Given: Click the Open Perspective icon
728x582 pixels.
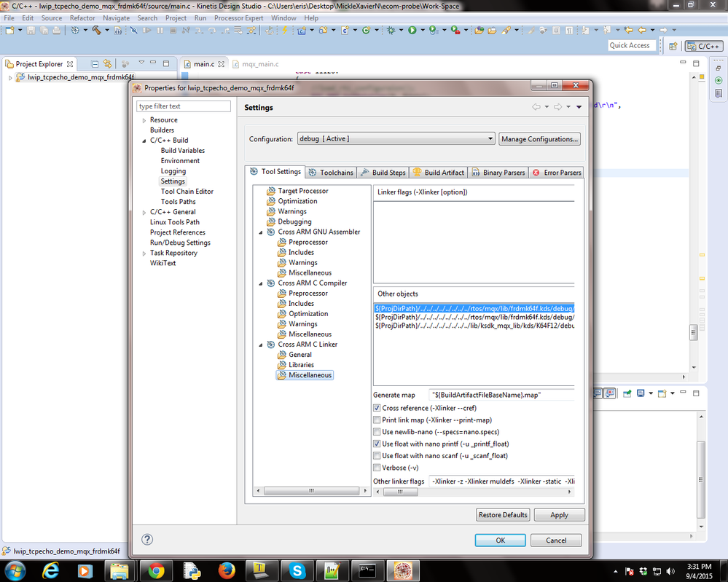Looking at the screenshot, I should coord(673,46).
